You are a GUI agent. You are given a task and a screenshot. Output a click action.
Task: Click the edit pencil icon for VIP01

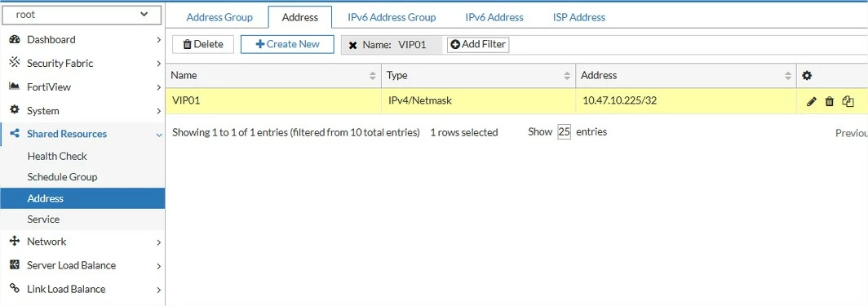point(812,101)
